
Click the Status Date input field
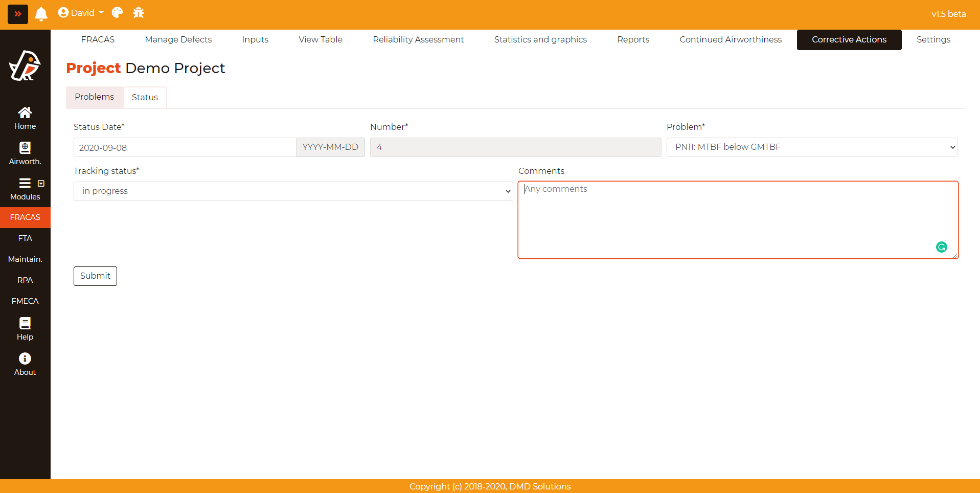tap(185, 148)
